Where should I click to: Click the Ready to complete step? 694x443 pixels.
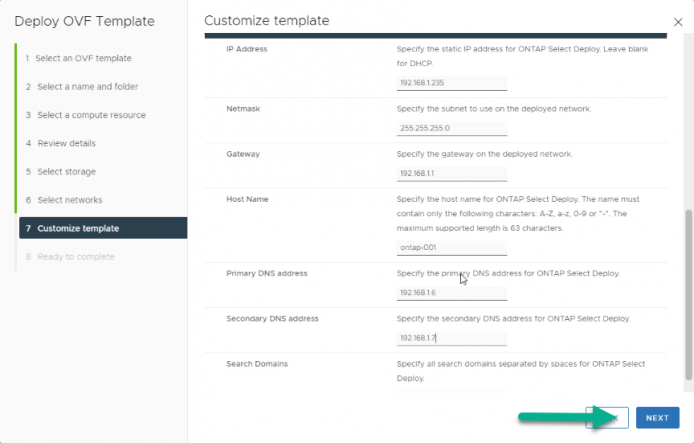point(75,257)
